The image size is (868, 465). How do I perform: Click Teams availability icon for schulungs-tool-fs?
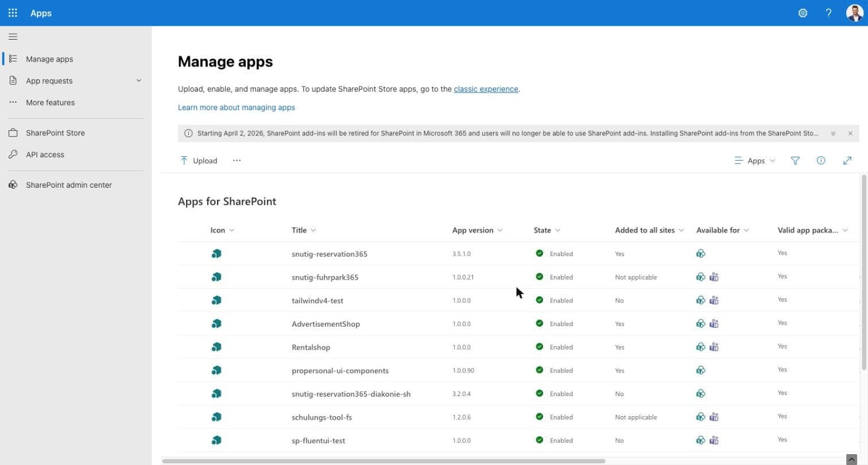point(714,417)
